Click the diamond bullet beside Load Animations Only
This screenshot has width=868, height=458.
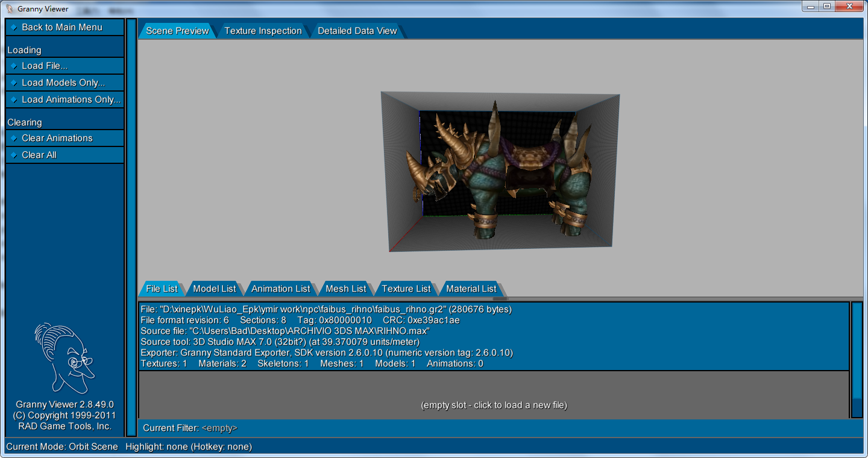click(14, 99)
